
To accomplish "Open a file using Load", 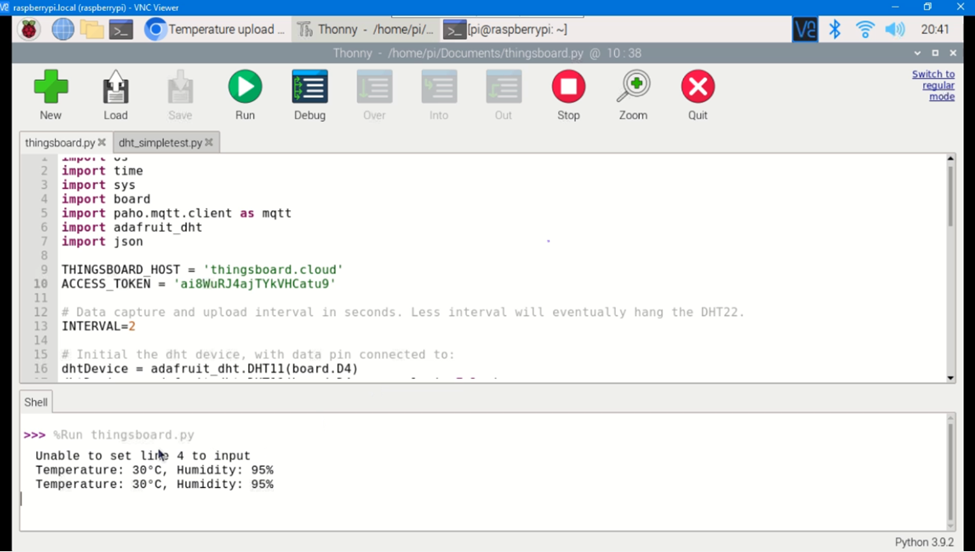I will pos(116,94).
